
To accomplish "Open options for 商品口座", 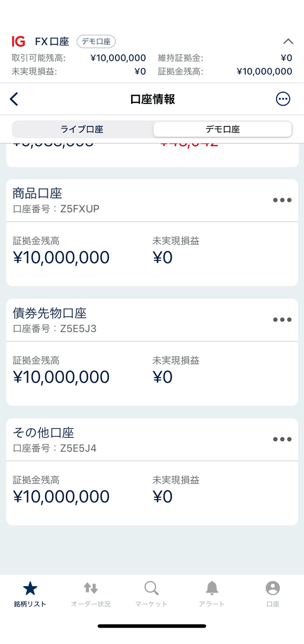I will point(282,200).
